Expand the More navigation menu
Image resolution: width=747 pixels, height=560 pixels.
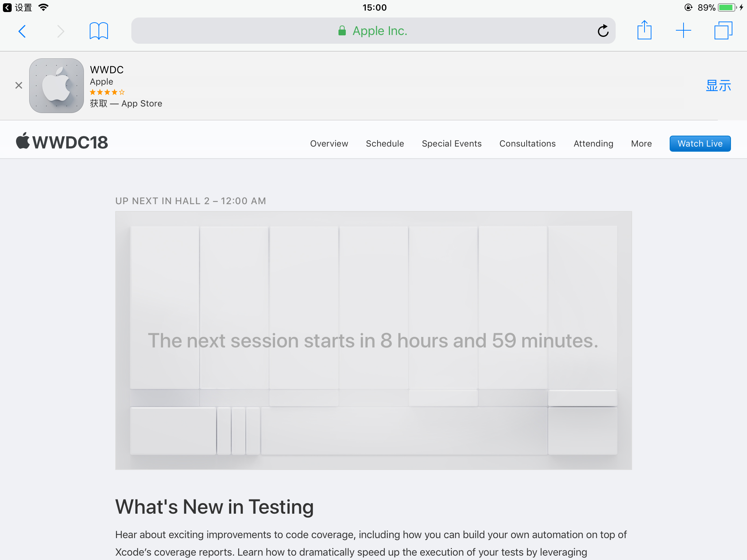641,144
